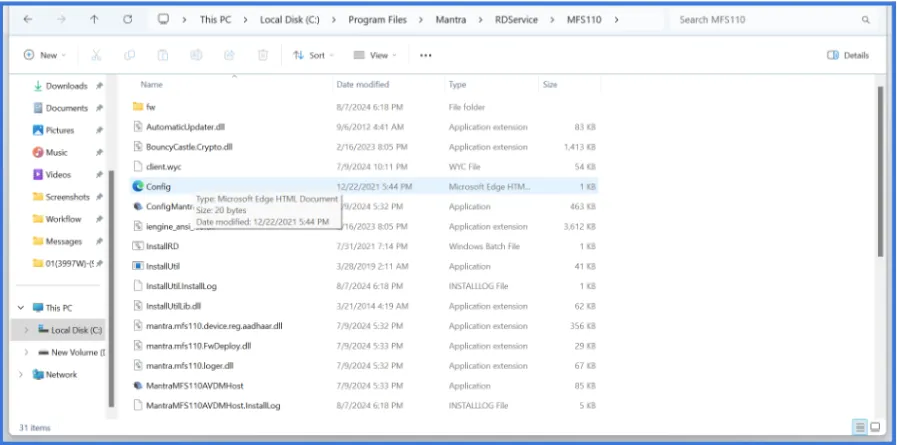The width and height of the screenshot is (897, 445).
Task: Open Videos in the sidebar
Action: 58,175
